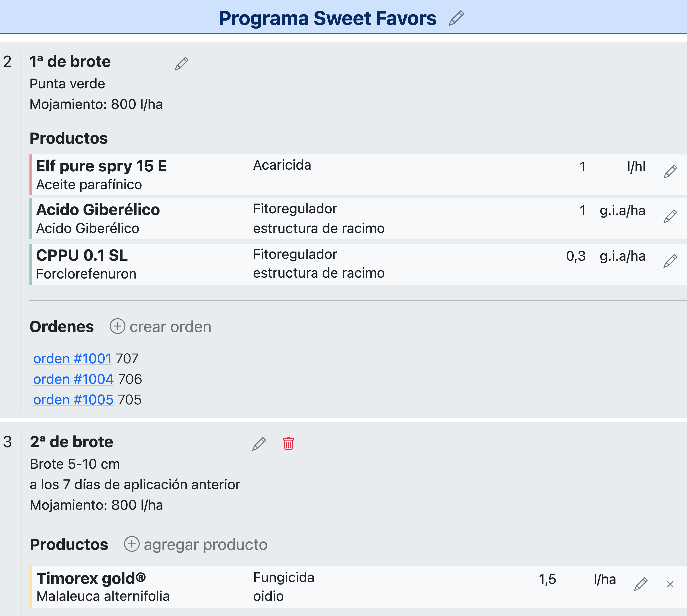The height and width of the screenshot is (616, 687).
Task: Delete the 2ª de brote application
Action: tap(288, 443)
